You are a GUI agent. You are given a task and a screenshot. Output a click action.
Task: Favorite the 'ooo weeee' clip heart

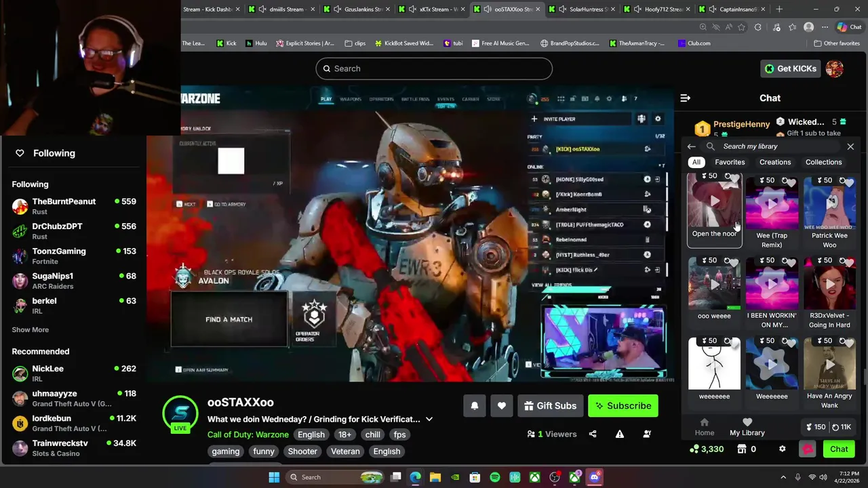click(734, 262)
